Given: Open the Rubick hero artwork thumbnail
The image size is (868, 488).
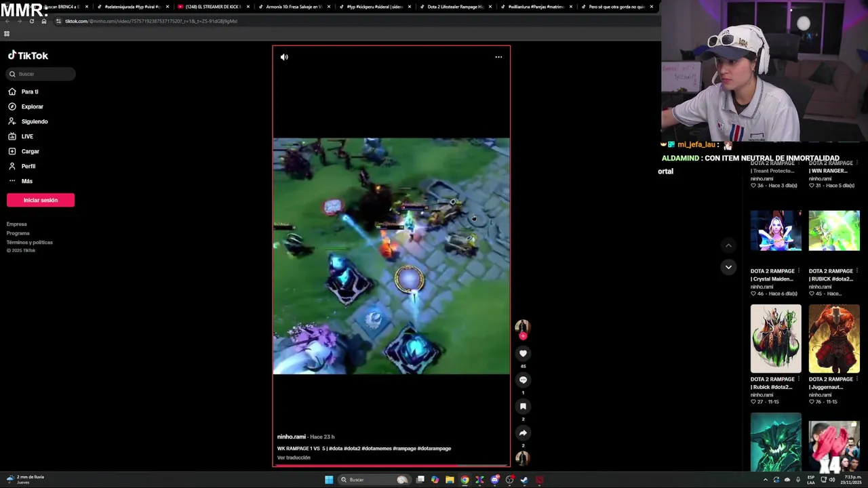Looking at the screenshot, I should point(776,338).
